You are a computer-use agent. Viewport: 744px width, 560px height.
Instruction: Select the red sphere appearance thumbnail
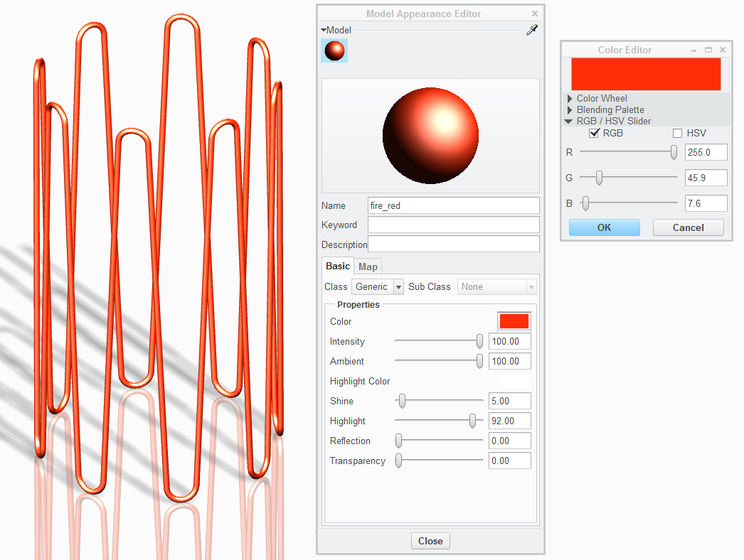pos(334,50)
